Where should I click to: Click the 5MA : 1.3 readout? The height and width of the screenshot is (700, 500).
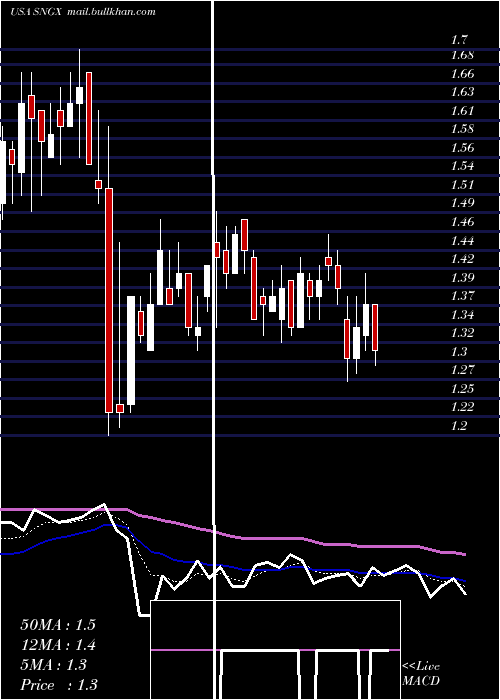pyautogui.click(x=54, y=665)
